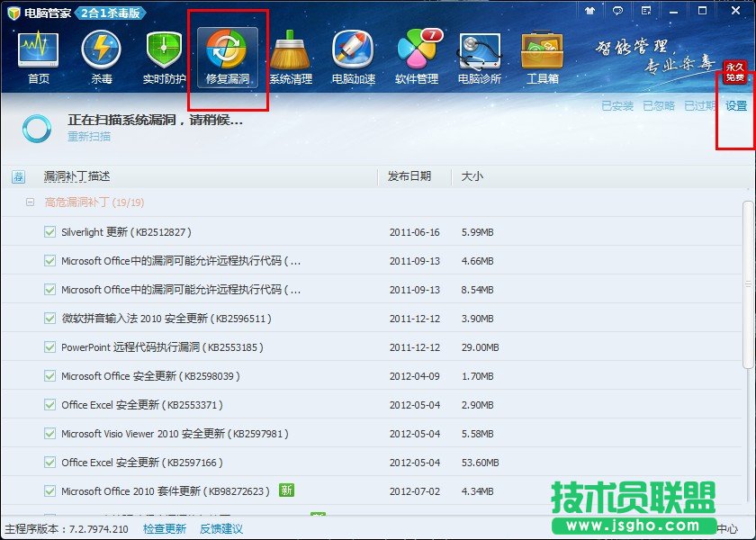Collapse the 高危漏洞补丁 patch group

(30, 202)
